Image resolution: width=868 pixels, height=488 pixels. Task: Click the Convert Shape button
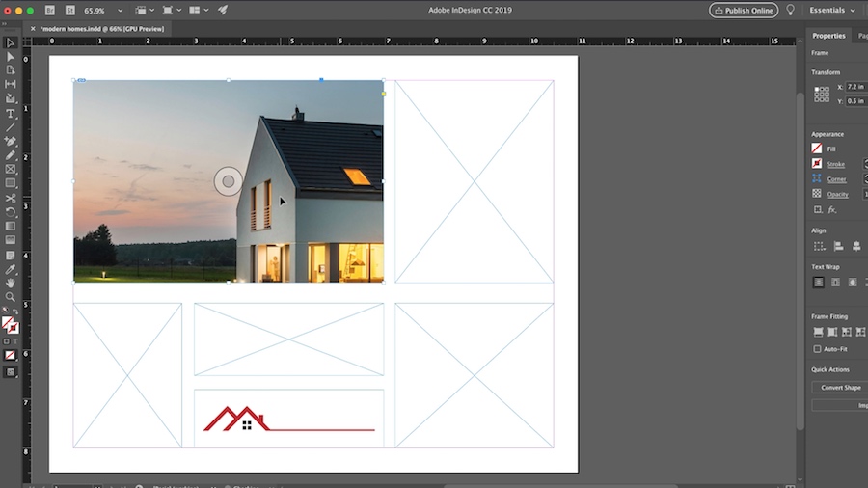click(840, 388)
